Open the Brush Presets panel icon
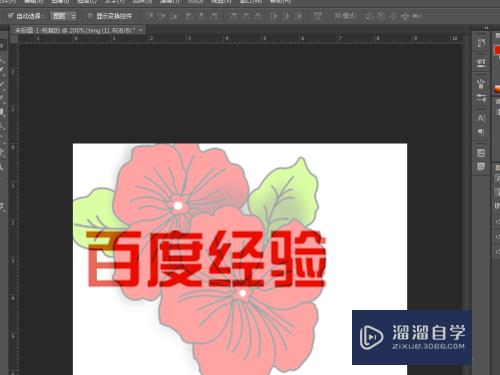The width and height of the screenshot is (500, 375). click(481, 83)
